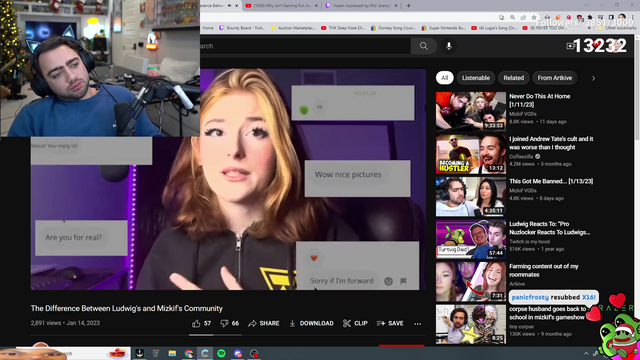Open Google Chrome from taskbar

189,353
